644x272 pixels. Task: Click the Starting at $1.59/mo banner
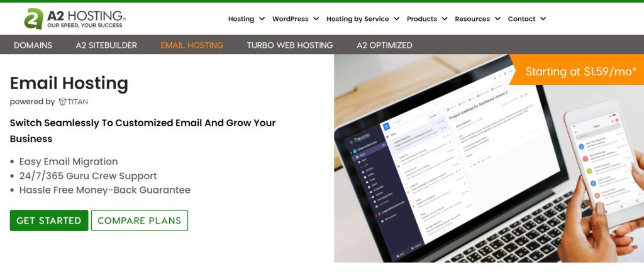click(577, 71)
